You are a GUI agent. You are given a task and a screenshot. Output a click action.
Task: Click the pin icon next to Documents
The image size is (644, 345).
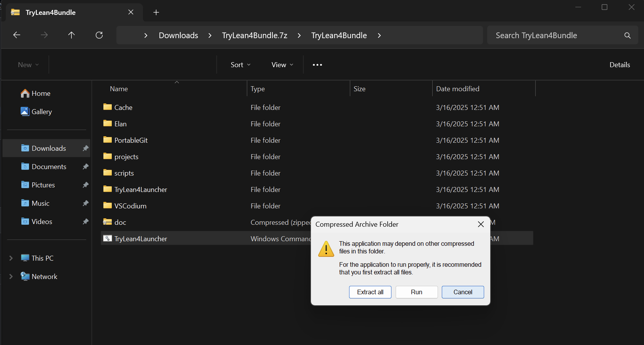[85, 166]
